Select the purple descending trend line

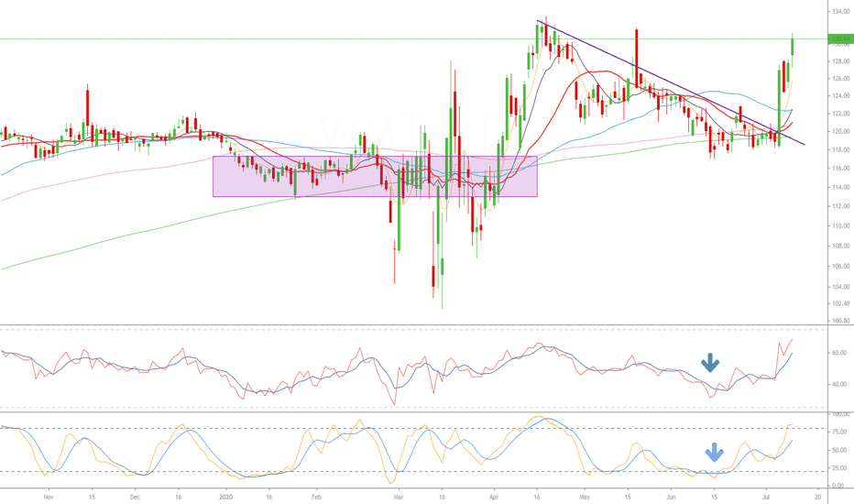[x=670, y=82]
